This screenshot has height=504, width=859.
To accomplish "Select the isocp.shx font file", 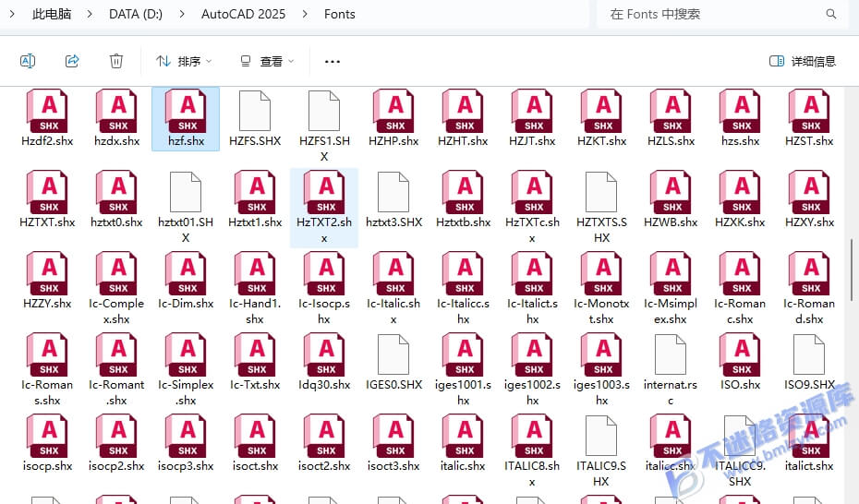I will pos(47,444).
